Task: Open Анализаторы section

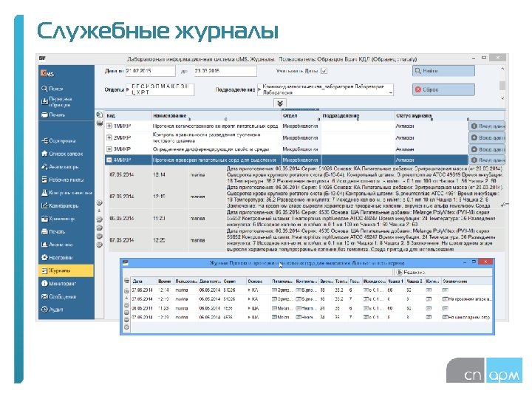Action: tap(60, 166)
